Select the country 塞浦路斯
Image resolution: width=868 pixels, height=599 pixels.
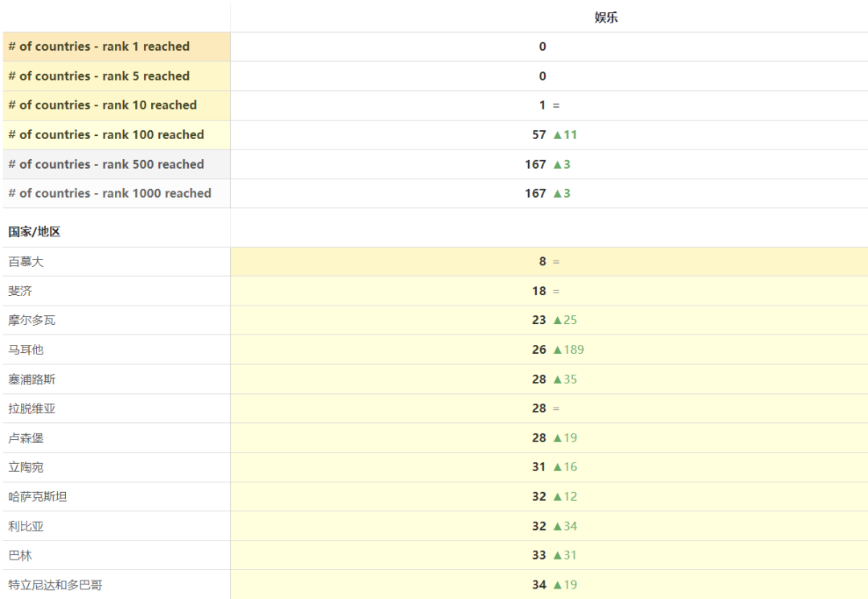click(31, 380)
